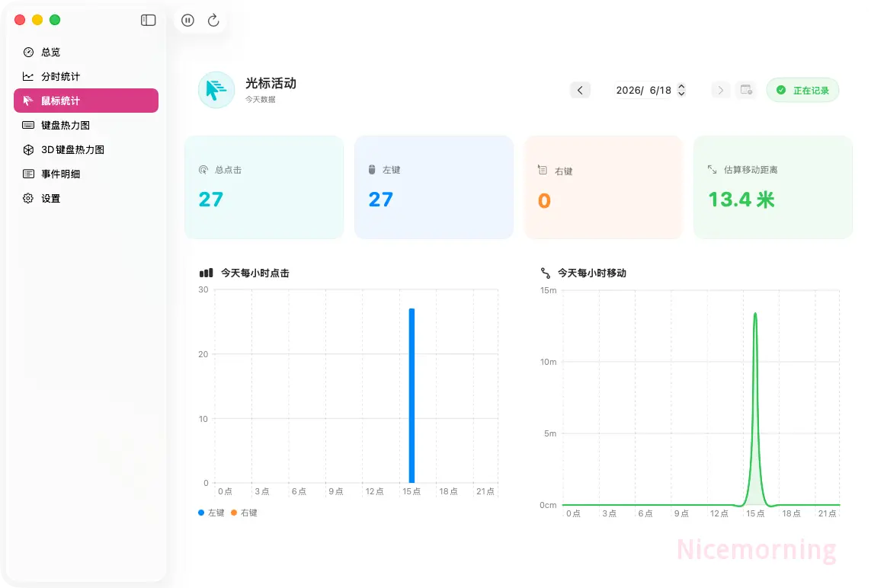
Task: Click the 左键 card value 27
Action: [380, 200]
